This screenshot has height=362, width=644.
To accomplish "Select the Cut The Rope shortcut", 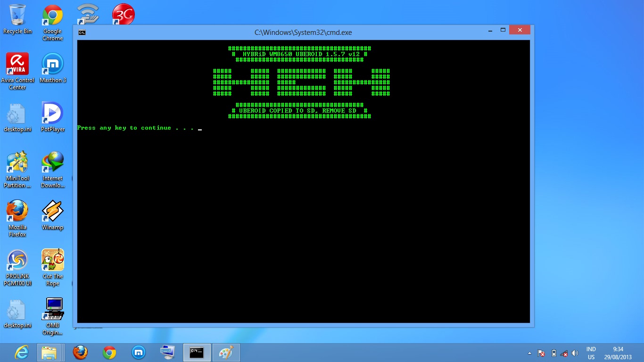I will tap(52, 268).
